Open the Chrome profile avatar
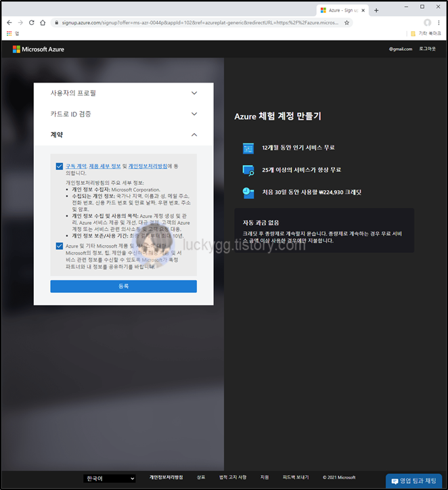The height and width of the screenshot is (490, 448). tap(427, 22)
